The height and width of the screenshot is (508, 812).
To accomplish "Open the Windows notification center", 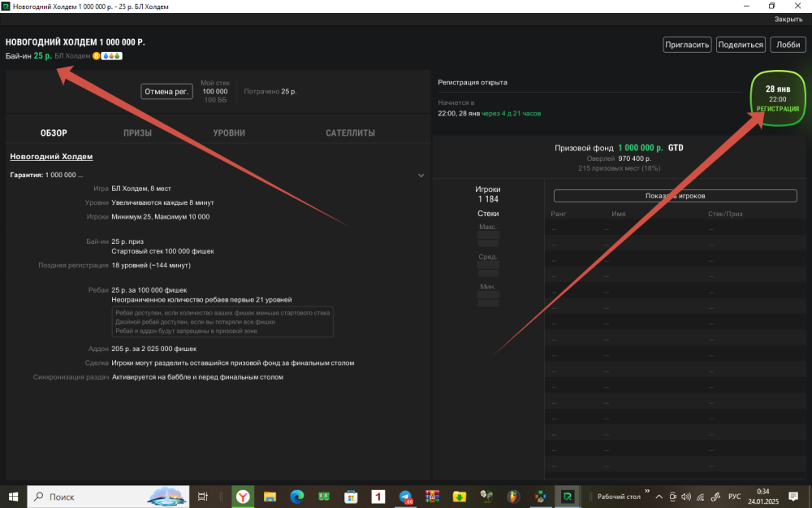I will click(x=793, y=496).
